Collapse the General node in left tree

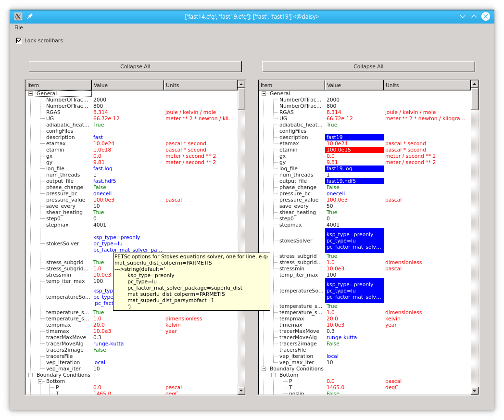coord(30,94)
